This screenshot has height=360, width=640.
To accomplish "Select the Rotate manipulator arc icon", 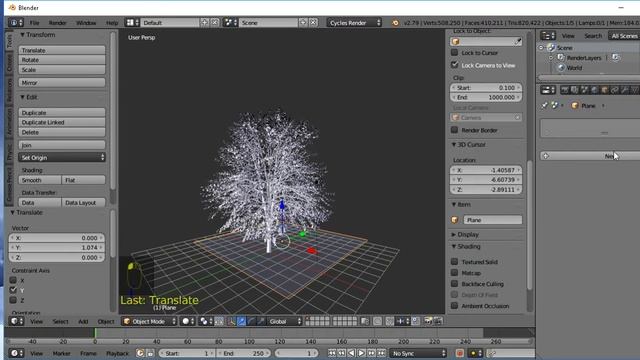I will pyautogui.click(x=251, y=321).
